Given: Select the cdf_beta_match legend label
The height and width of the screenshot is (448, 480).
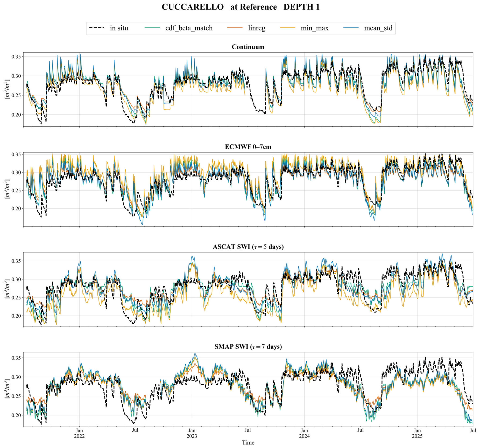Looking at the screenshot, I should tap(189, 28).
